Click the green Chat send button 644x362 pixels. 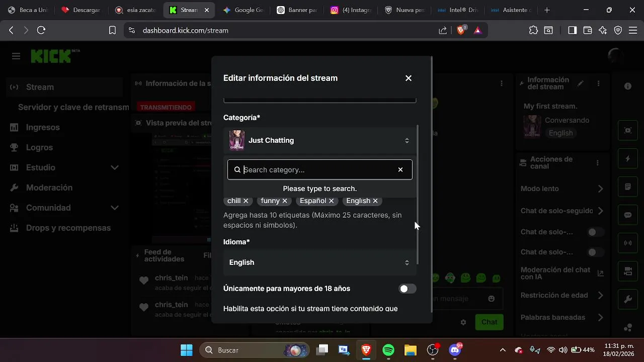(489, 322)
